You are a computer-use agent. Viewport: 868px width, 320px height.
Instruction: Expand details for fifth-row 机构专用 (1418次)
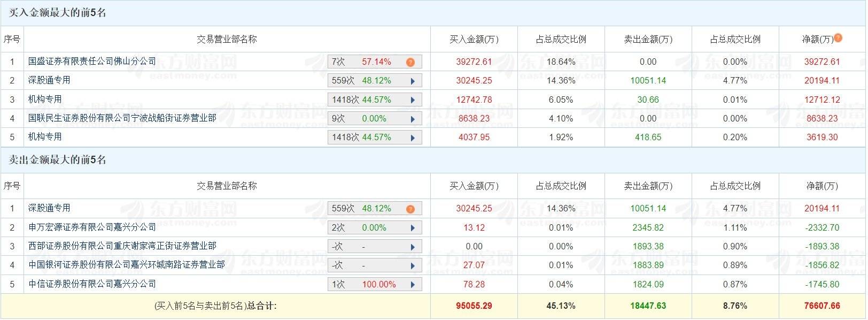pos(413,137)
